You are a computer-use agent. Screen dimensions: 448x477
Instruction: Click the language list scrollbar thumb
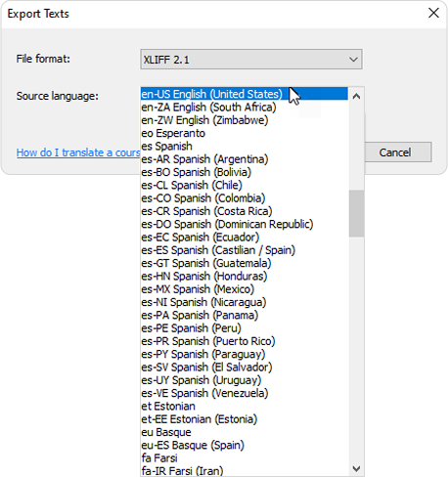click(x=356, y=213)
